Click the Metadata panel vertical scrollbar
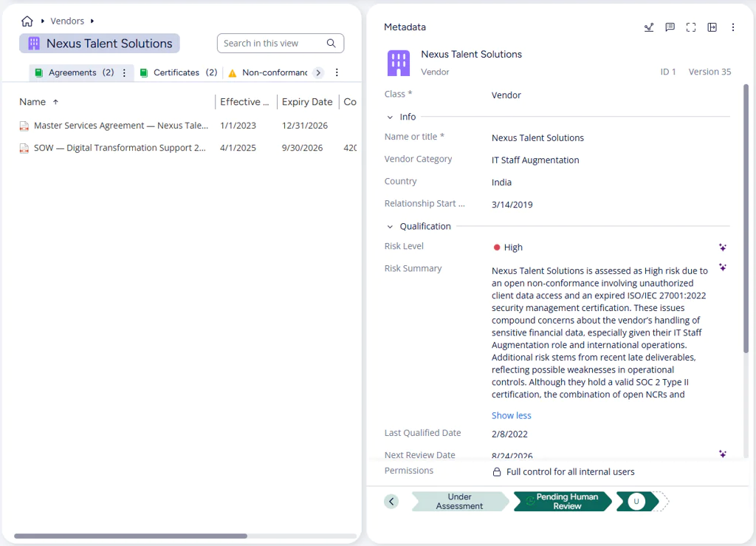 point(746,218)
